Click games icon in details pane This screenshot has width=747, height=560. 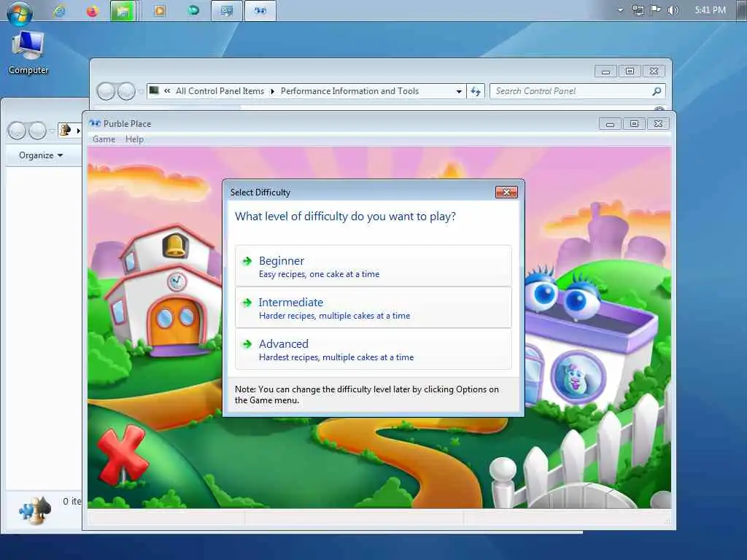tap(36, 510)
